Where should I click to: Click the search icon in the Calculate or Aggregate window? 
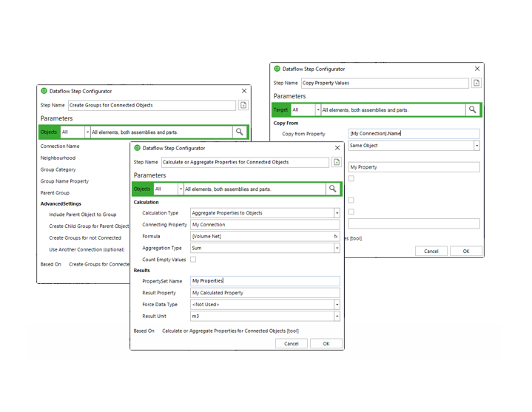(x=332, y=189)
